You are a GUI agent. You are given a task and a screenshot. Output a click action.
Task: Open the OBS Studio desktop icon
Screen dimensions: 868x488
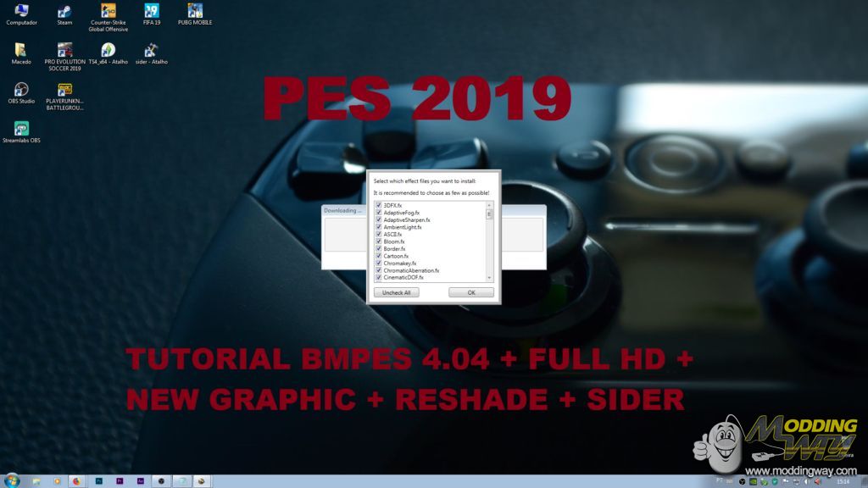pyautogui.click(x=21, y=90)
